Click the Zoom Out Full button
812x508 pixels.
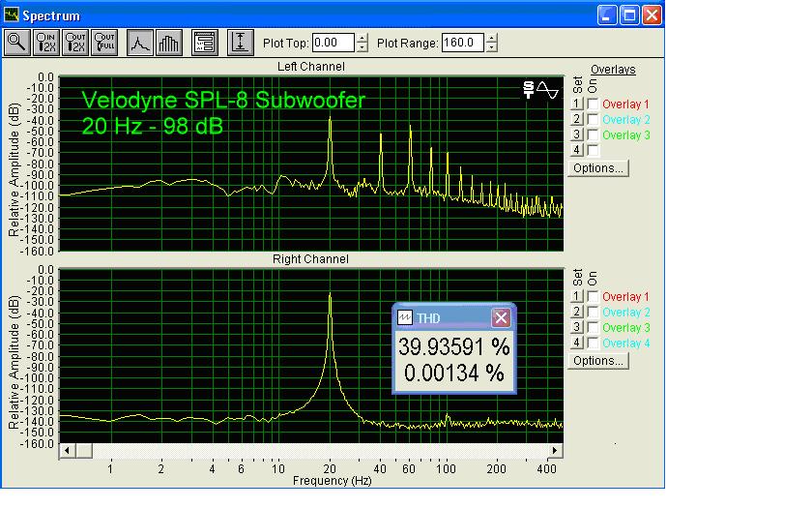click(104, 43)
